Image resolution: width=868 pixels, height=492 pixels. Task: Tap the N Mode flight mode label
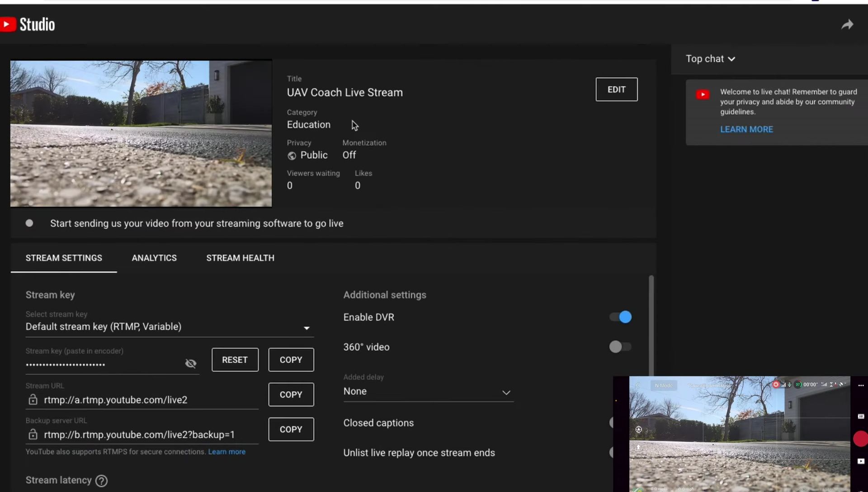click(x=664, y=385)
